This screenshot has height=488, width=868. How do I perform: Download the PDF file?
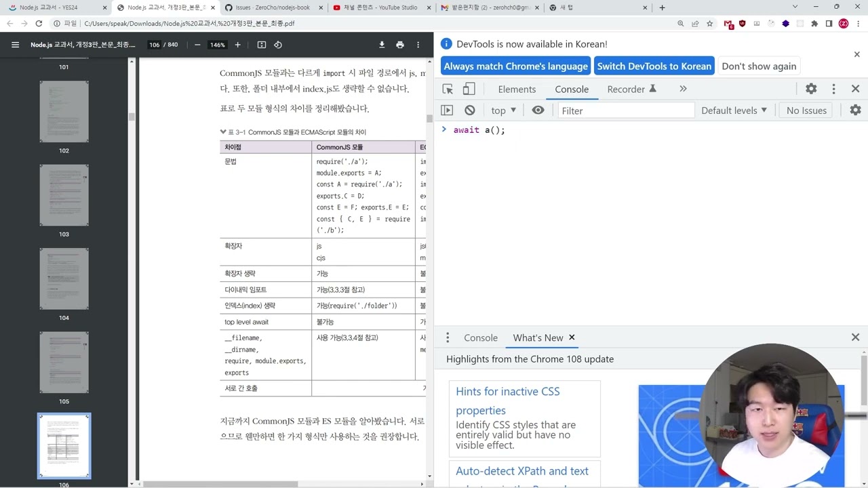382,45
